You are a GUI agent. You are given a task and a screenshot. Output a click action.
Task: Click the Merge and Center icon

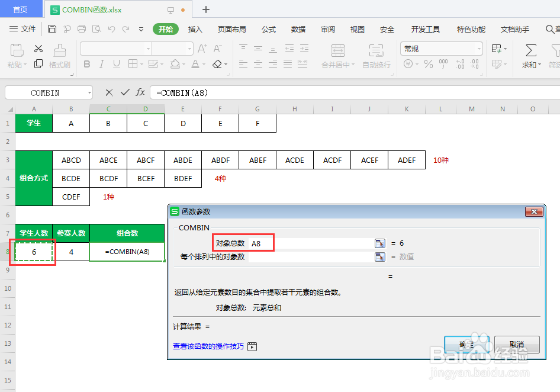click(338, 51)
